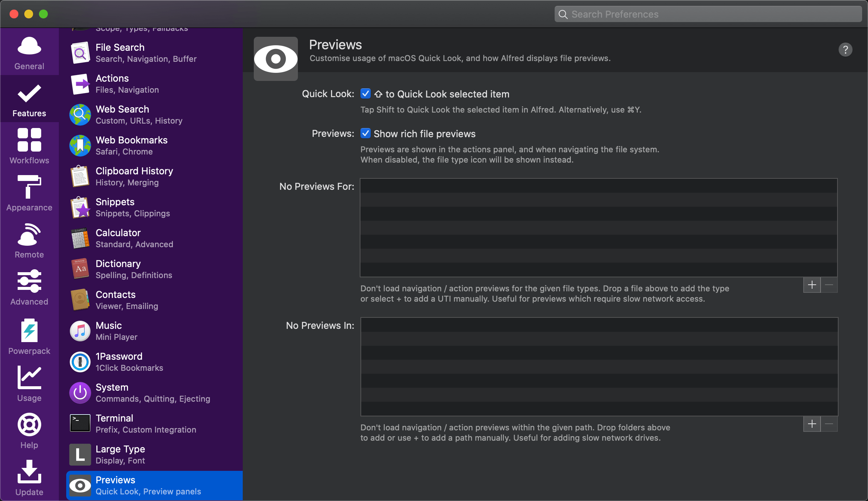Select the Terminal prompt icon

pyautogui.click(x=80, y=423)
